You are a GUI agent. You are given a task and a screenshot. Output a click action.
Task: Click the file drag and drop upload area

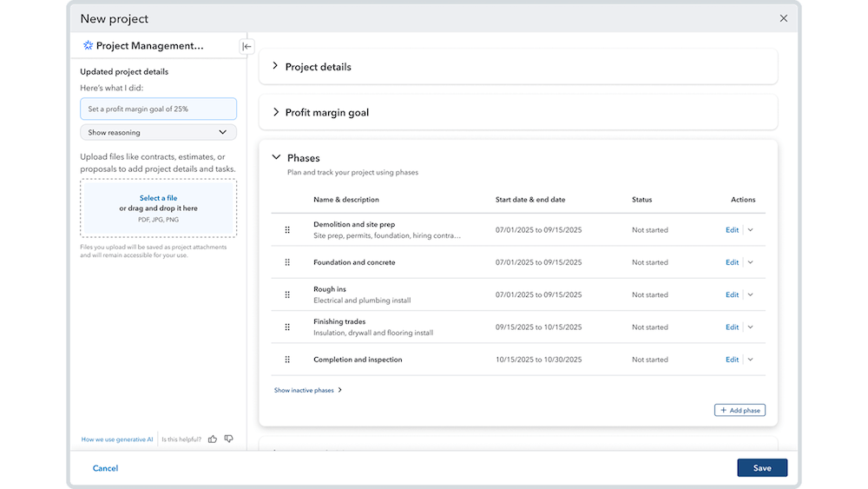(158, 208)
